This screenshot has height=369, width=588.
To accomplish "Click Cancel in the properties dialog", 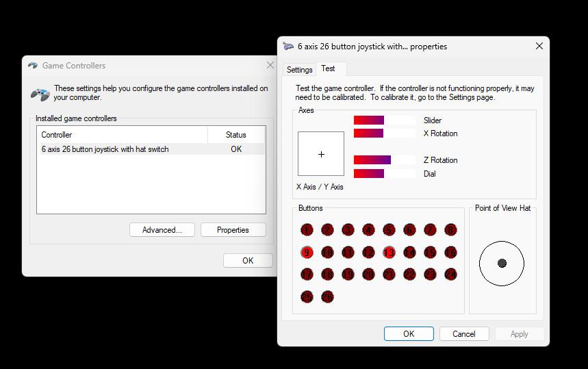I will pyautogui.click(x=464, y=334).
